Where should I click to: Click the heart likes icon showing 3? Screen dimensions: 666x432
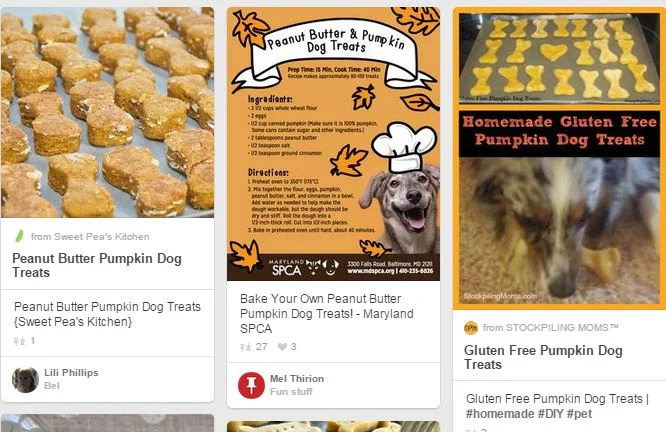click(x=282, y=347)
